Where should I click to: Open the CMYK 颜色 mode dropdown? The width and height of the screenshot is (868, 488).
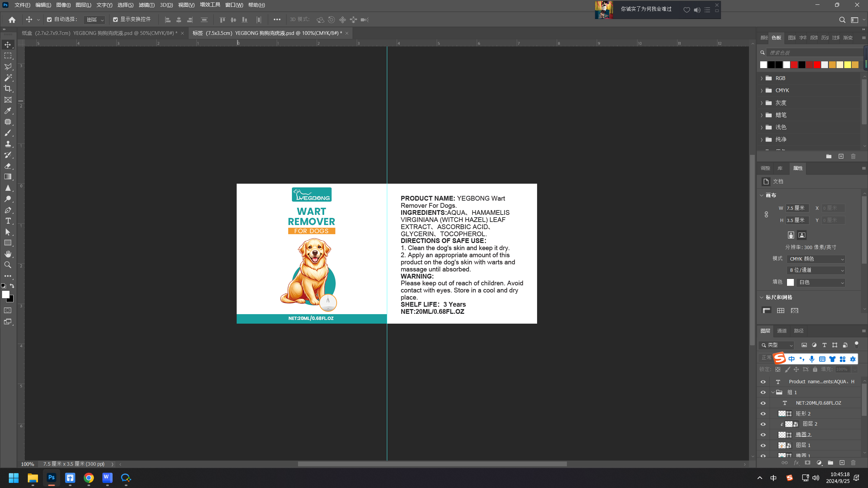816,259
